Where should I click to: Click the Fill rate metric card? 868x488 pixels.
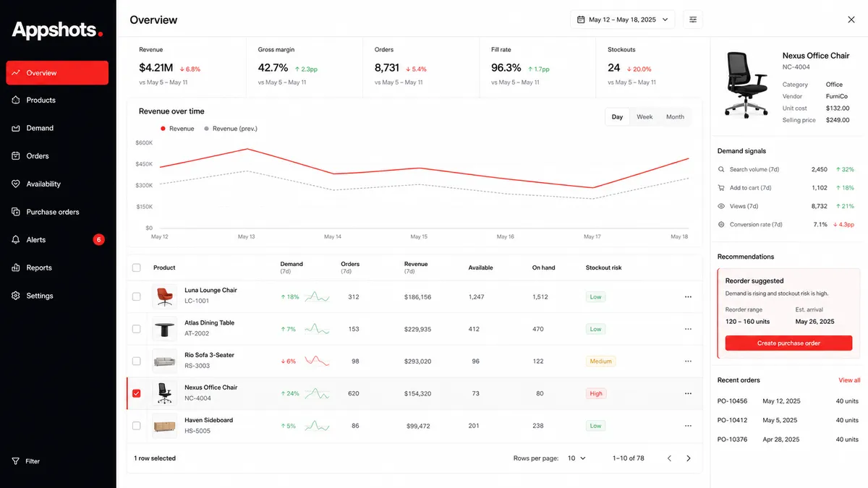537,67
